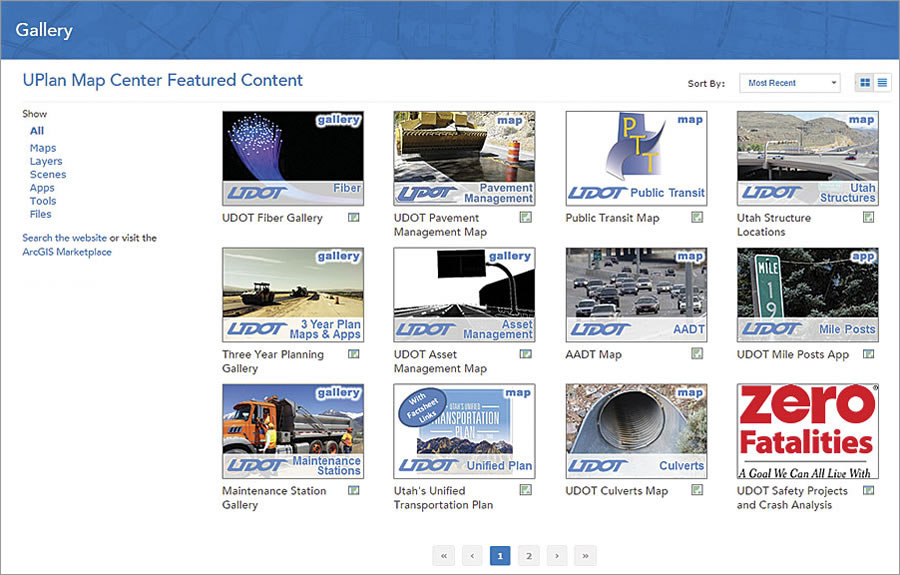Select page 2 in pagination

(529, 555)
